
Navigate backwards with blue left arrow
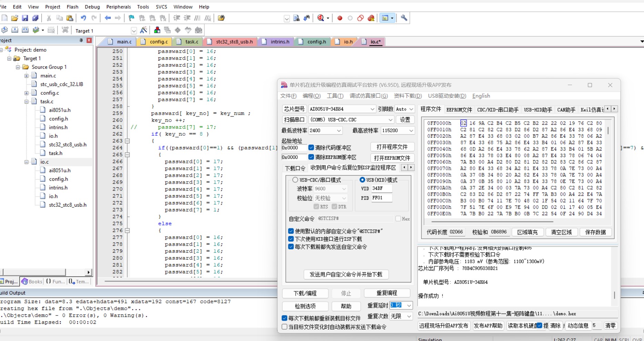108,18
